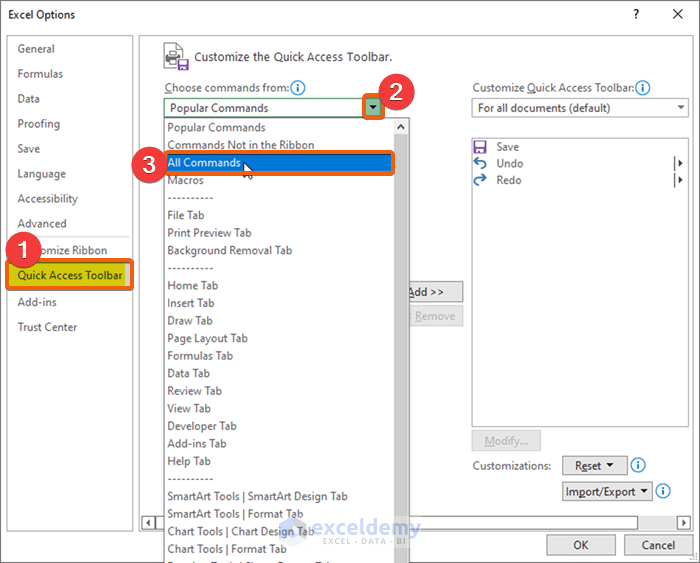Open the Quick Access Toolbar category
The width and height of the screenshot is (700, 563).
pos(70,275)
